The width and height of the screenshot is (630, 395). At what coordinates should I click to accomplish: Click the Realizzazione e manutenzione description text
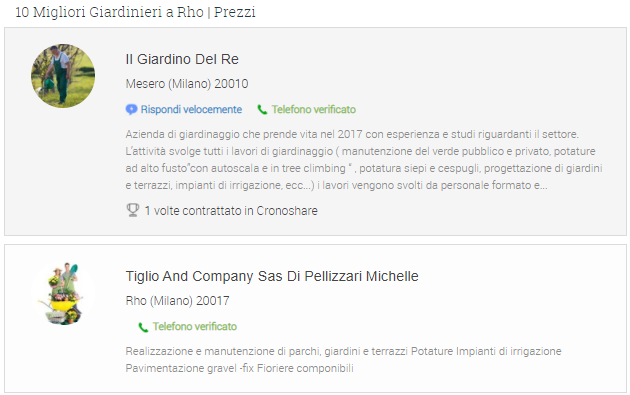[x=343, y=360]
